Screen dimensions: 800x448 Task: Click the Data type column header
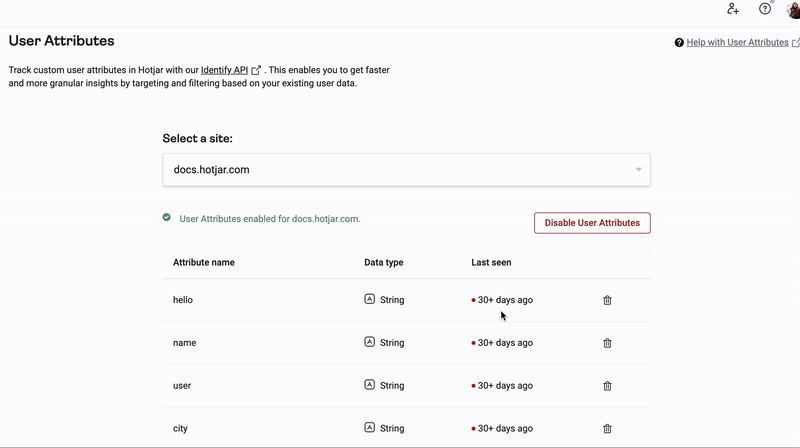384,262
